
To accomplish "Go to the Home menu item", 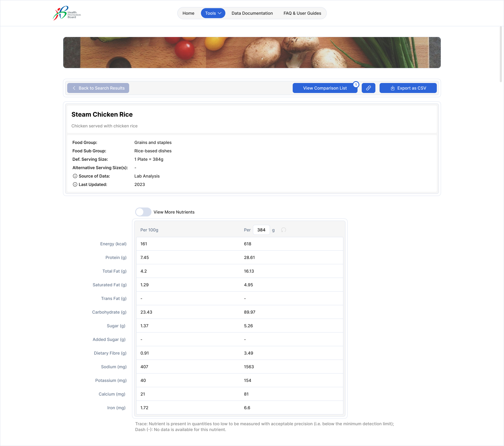I will [x=188, y=13].
